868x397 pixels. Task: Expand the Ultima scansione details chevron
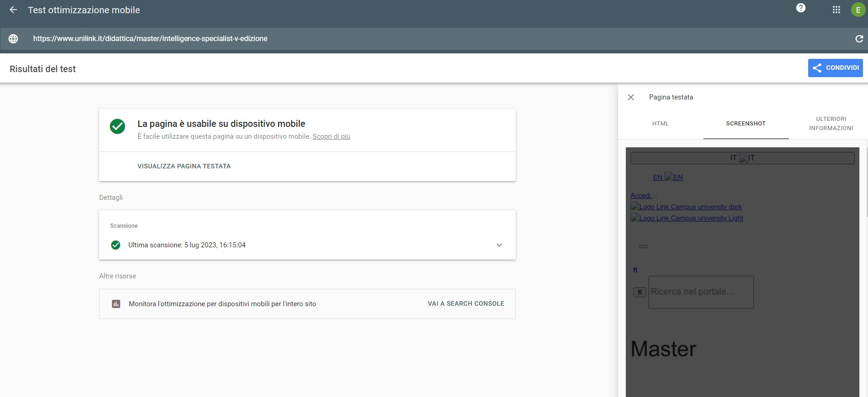(499, 245)
